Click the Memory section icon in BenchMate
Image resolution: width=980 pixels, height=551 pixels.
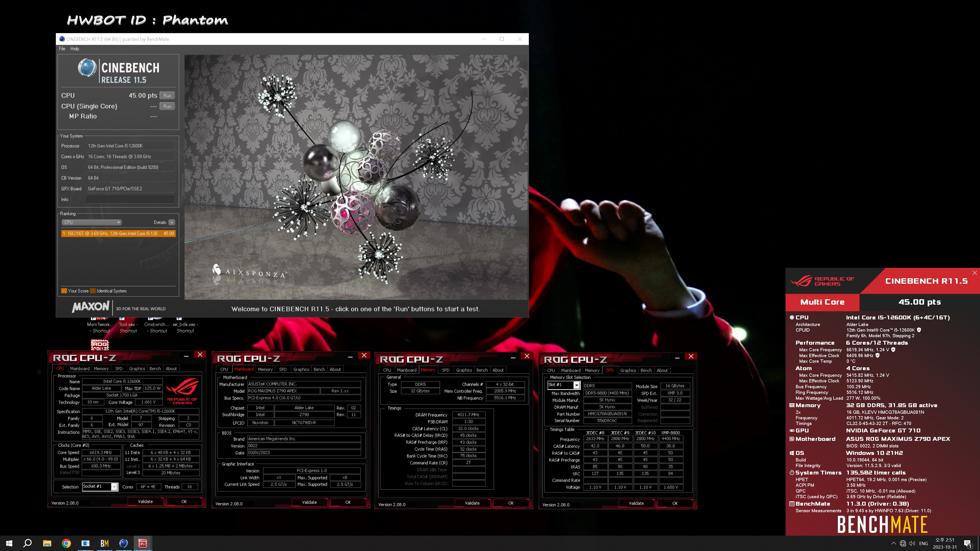point(792,405)
